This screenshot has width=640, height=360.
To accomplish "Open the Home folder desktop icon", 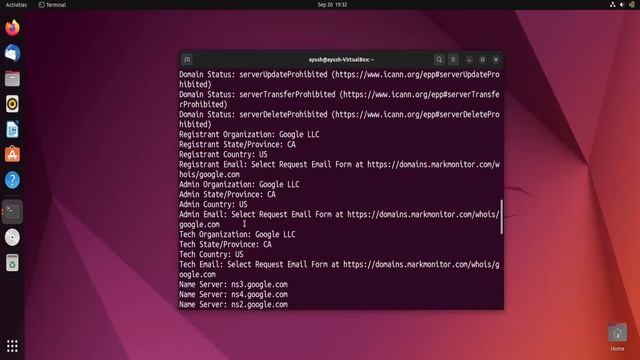I will pos(618,337).
